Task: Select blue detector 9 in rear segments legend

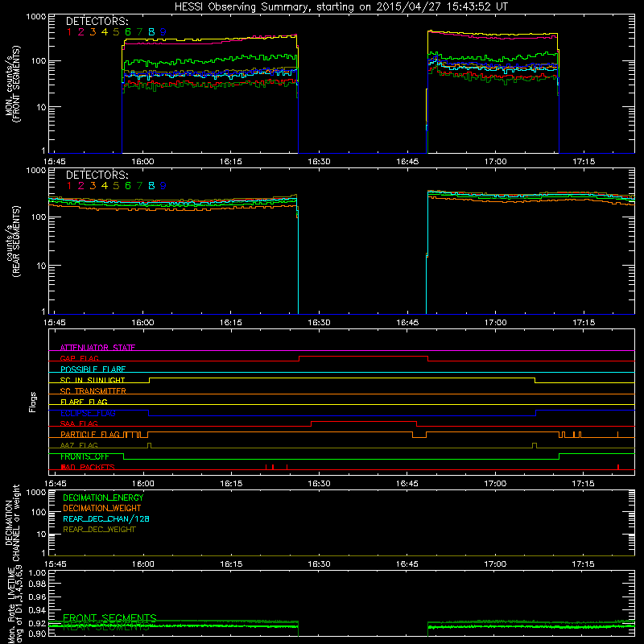Action: point(163,186)
